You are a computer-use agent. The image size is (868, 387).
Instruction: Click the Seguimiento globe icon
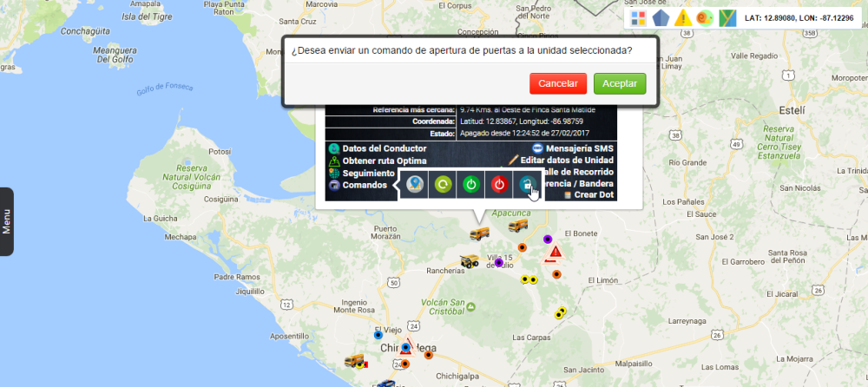[x=333, y=174]
